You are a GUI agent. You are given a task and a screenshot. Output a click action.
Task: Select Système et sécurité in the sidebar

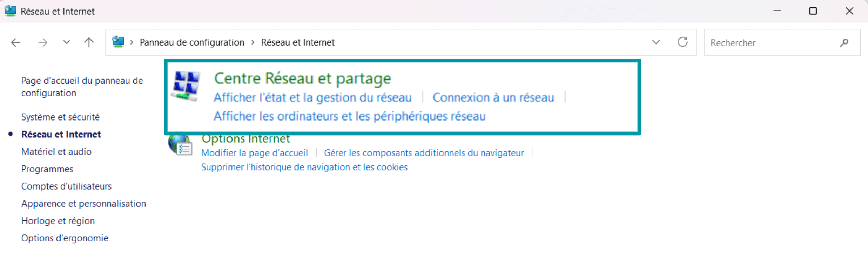60,117
